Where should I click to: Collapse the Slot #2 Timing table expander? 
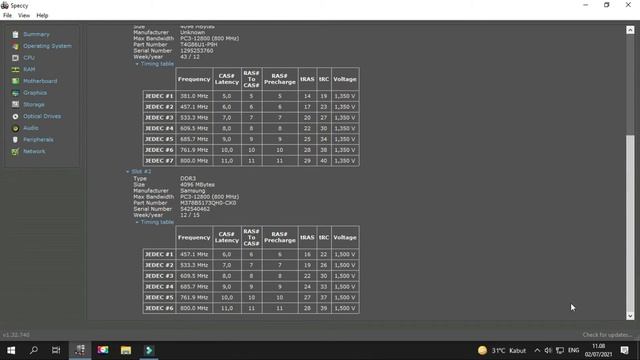point(137,222)
